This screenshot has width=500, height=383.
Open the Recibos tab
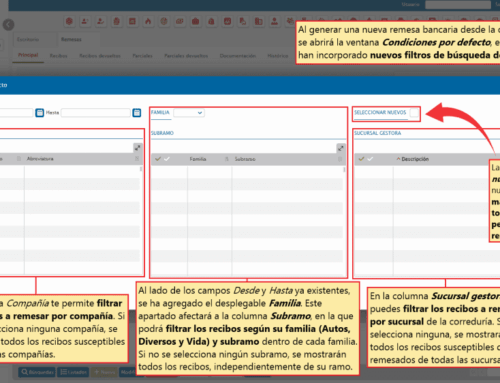click(x=59, y=56)
